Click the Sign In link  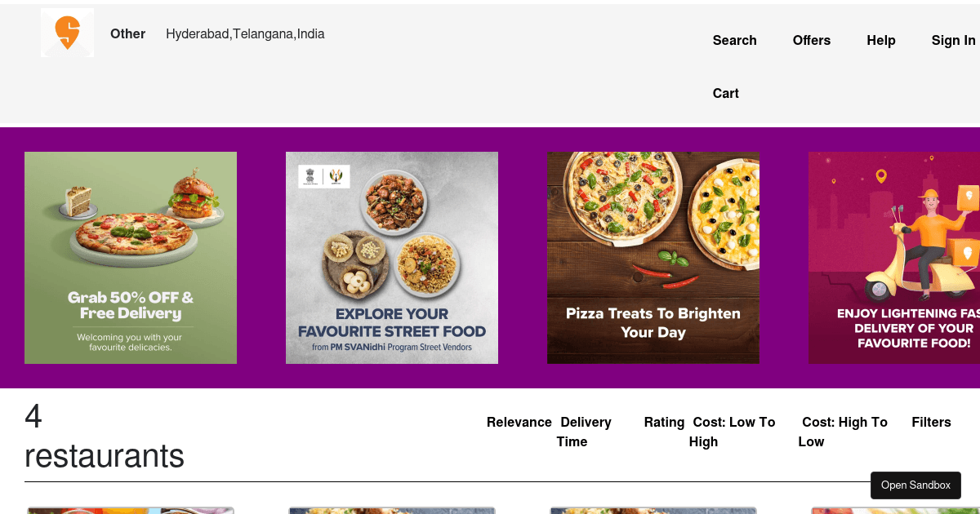[x=953, y=40]
